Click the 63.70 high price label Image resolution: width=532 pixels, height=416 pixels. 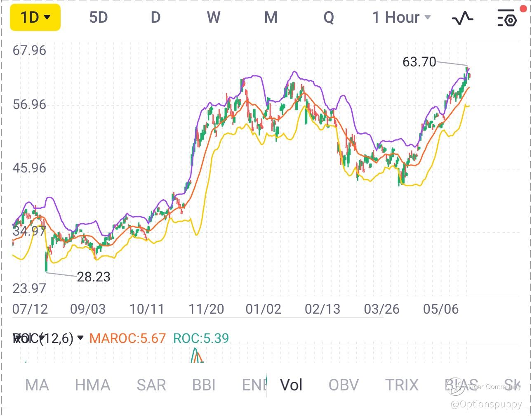pyautogui.click(x=419, y=62)
